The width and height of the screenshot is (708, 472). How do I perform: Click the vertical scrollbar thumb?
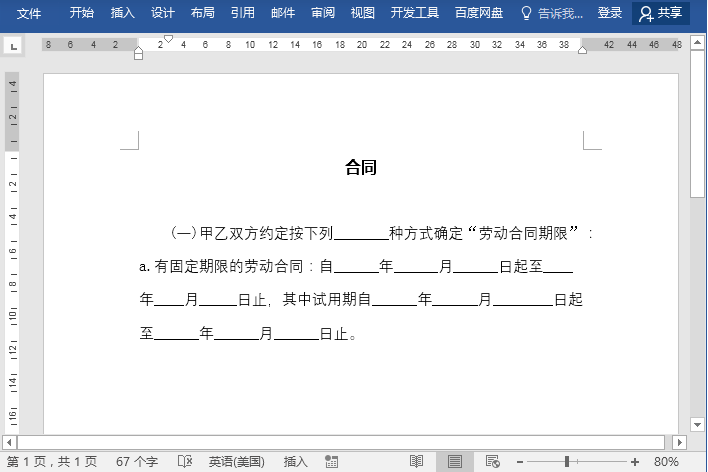tap(698, 123)
